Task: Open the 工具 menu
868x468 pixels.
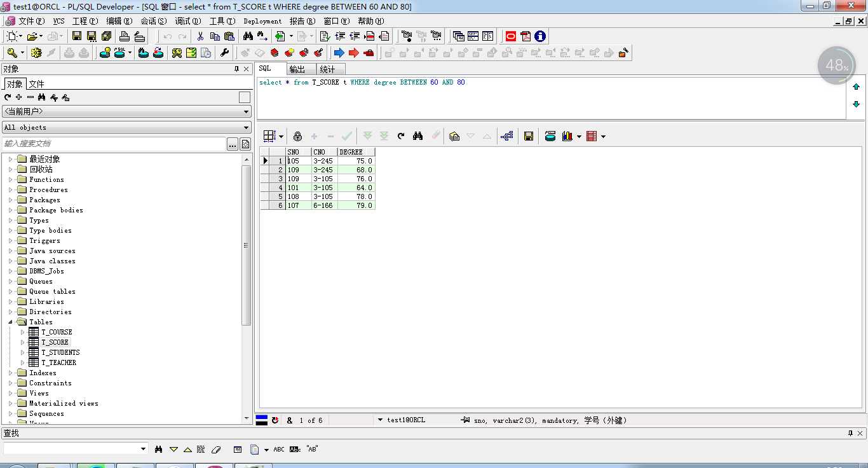Action: pos(222,21)
